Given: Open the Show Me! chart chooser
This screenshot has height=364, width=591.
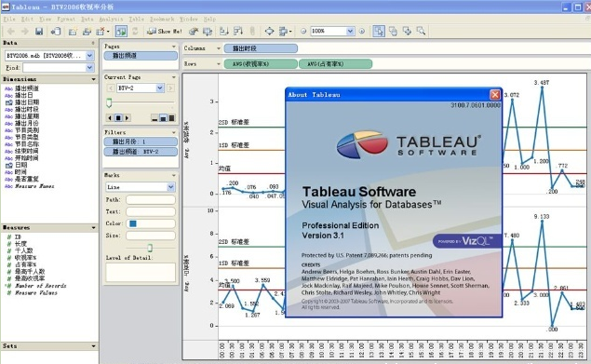Looking at the screenshot, I should (165, 32).
